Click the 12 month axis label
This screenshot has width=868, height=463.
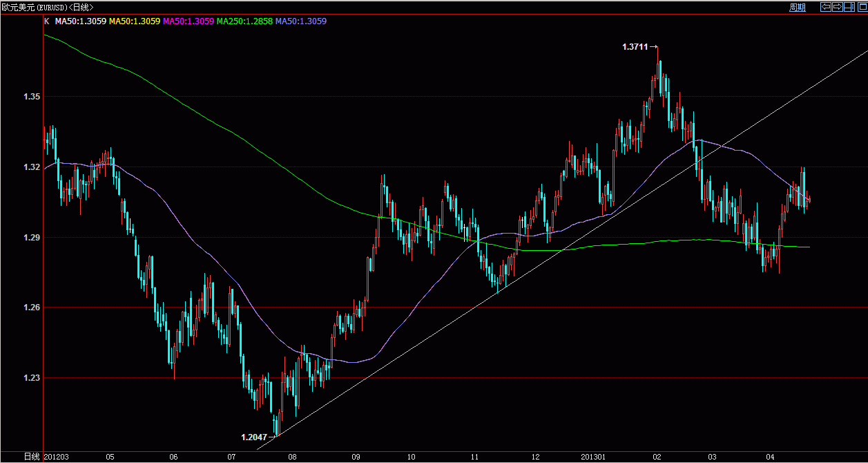pos(536,457)
